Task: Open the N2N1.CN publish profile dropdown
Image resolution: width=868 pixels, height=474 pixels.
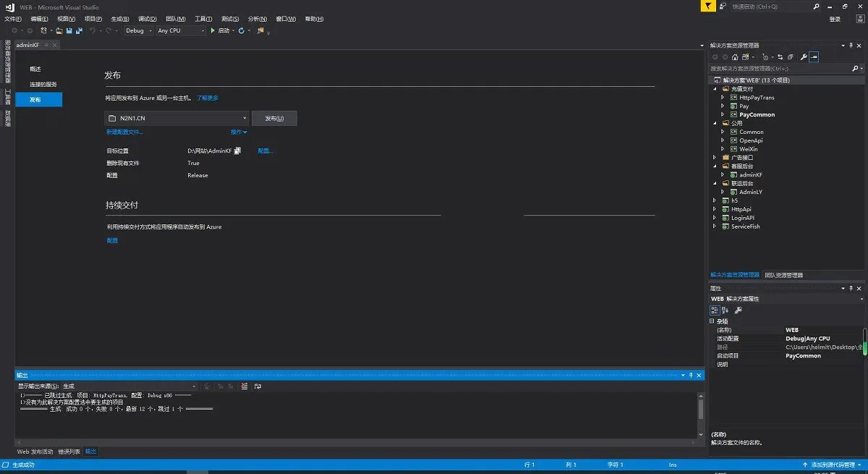Action: tap(177, 118)
